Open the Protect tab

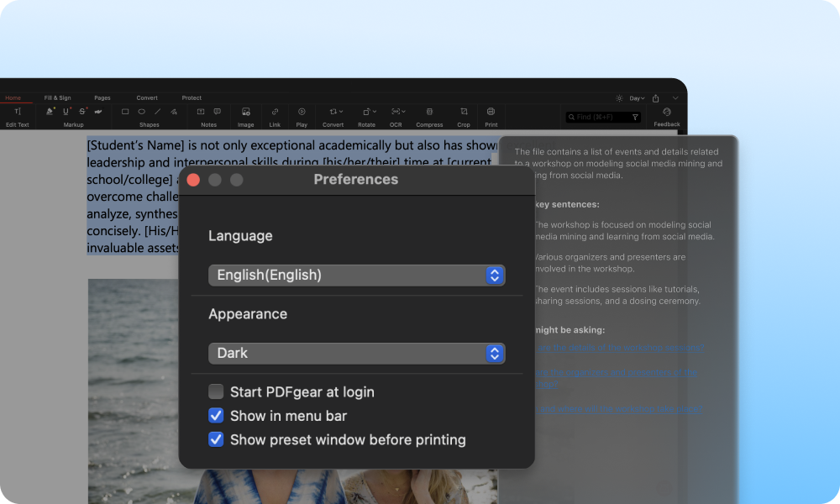click(192, 97)
